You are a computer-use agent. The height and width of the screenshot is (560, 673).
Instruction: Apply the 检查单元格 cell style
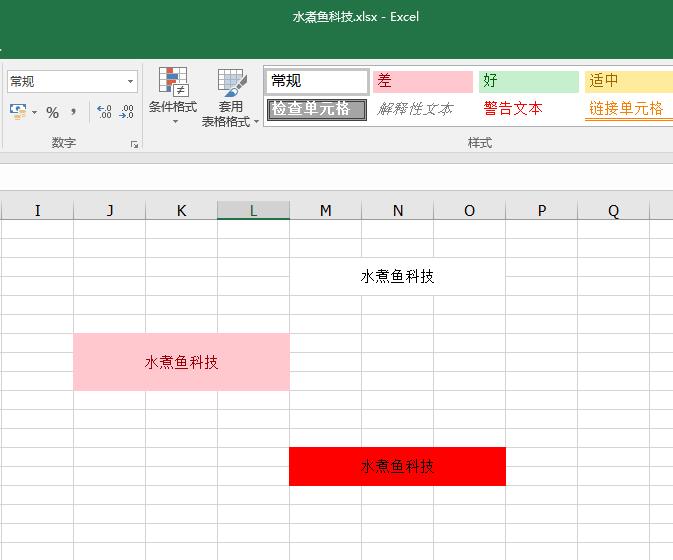pyautogui.click(x=317, y=109)
